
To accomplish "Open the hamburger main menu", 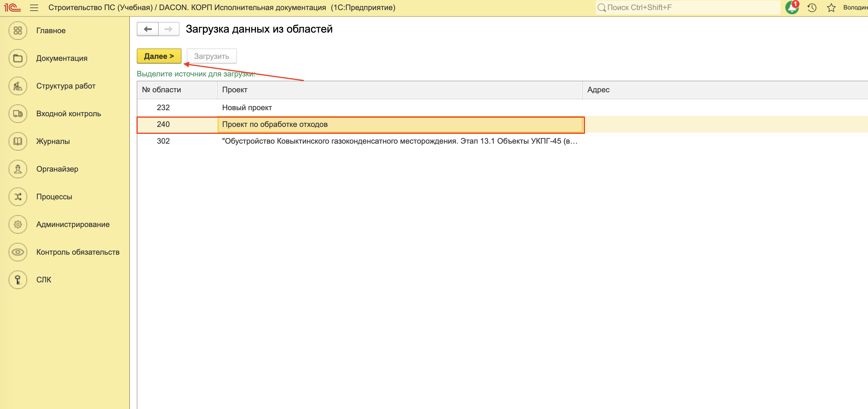I will 34,7.
